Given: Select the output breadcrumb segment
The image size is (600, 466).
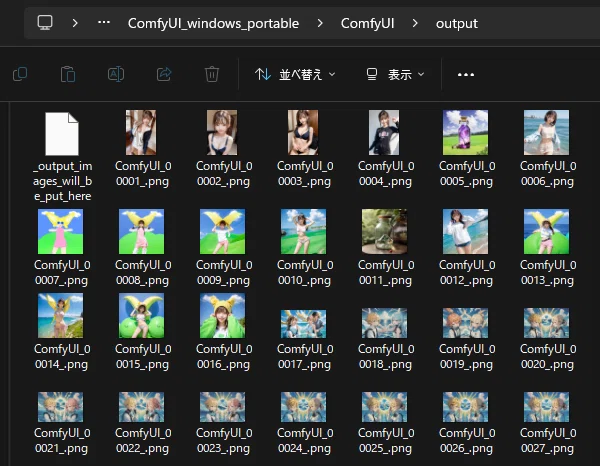Looking at the screenshot, I should point(457,24).
